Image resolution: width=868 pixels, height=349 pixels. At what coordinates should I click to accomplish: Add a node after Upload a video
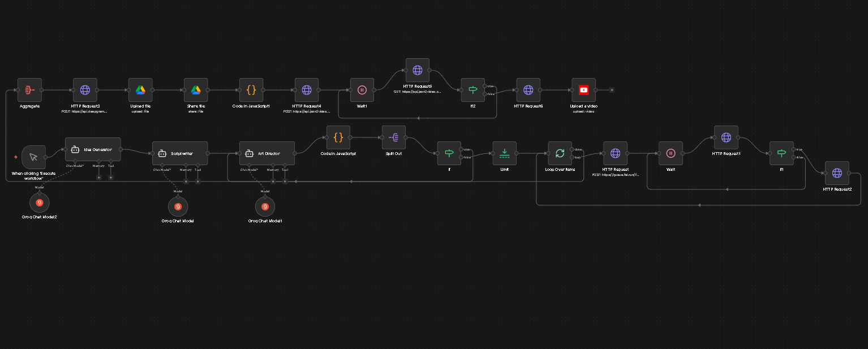point(612,90)
